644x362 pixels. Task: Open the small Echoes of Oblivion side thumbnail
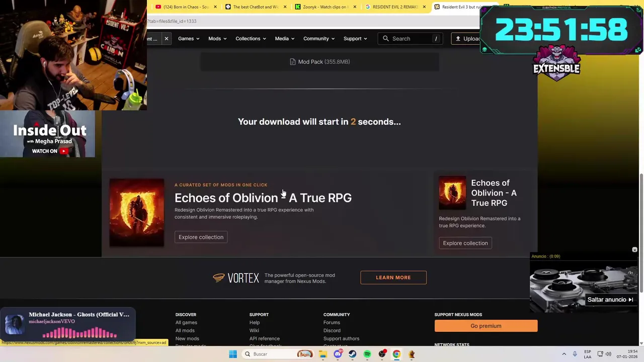452,193
